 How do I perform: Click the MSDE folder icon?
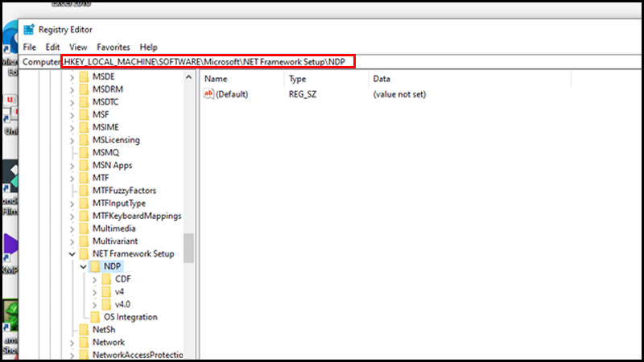coord(84,76)
